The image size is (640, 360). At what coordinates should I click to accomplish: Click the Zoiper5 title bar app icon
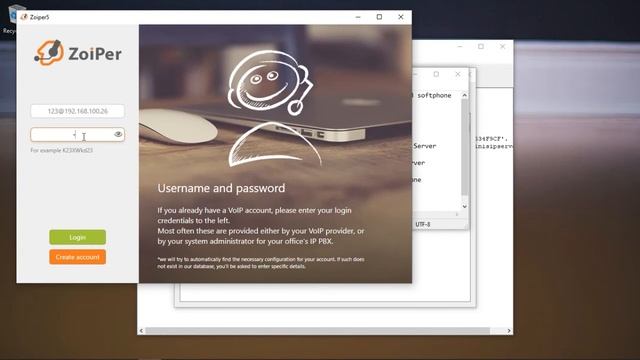click(24, 17)
